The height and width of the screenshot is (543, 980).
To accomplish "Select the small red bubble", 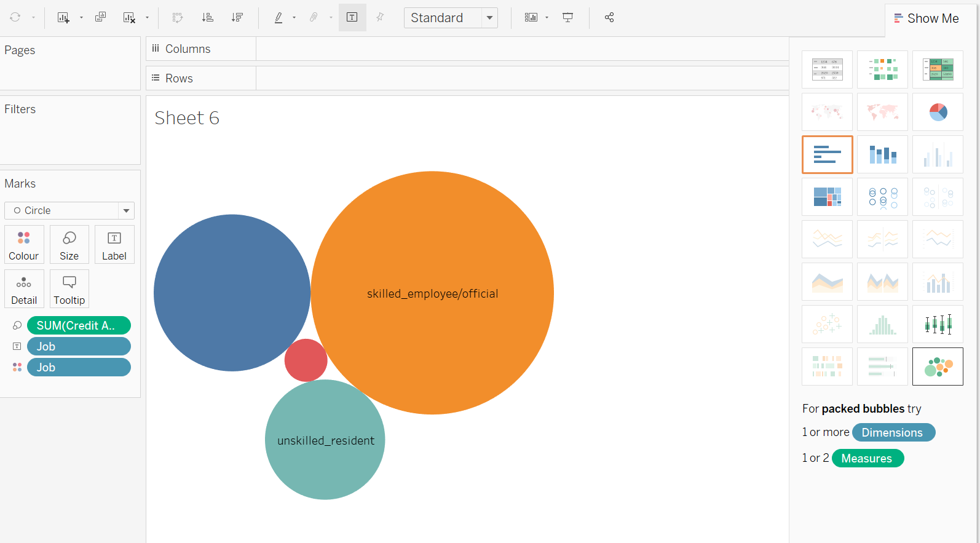I will coord(306,360).
